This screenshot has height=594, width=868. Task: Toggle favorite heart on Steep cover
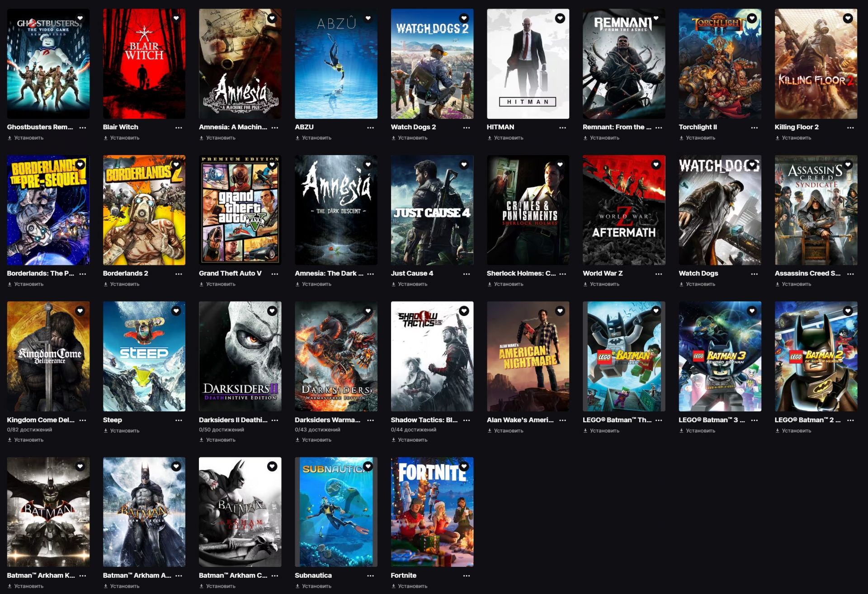pyautogui.click(x=176, y=311)
